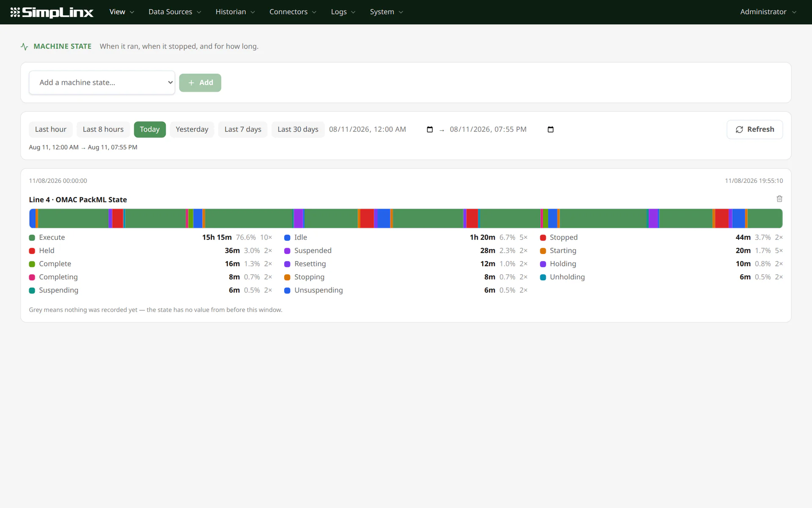
Task: Click the Execute legend label
Action: (52, 237)
